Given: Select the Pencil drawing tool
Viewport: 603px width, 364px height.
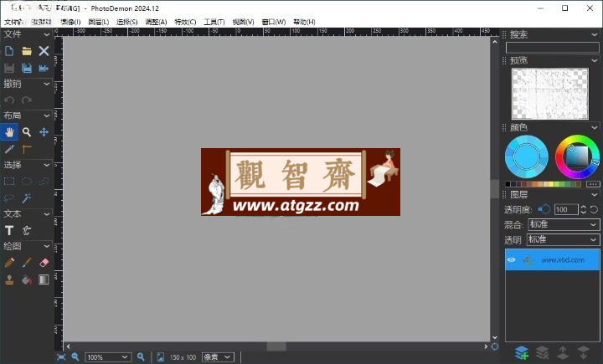Looking at the screenshot, I should (9, 263).
